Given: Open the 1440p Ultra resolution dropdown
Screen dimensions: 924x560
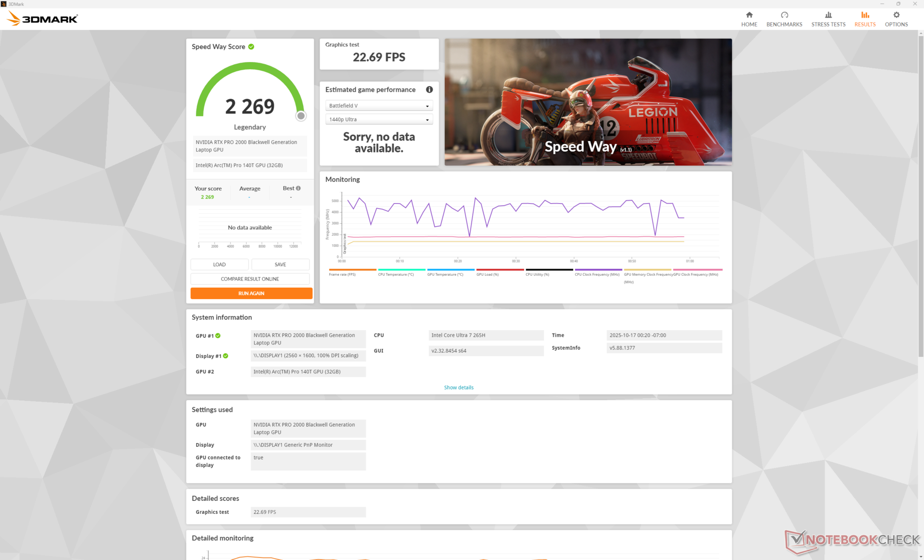Looking at the screenshot, I should point(379,119).
